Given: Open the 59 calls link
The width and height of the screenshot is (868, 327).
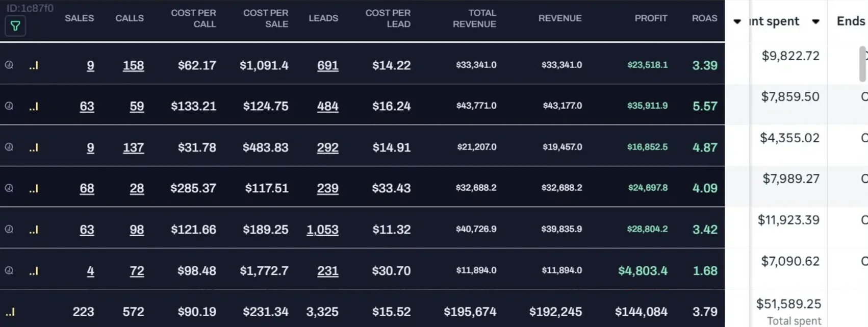Looking at the screenshot, I should pyautogui.click(x=137, y=106).
